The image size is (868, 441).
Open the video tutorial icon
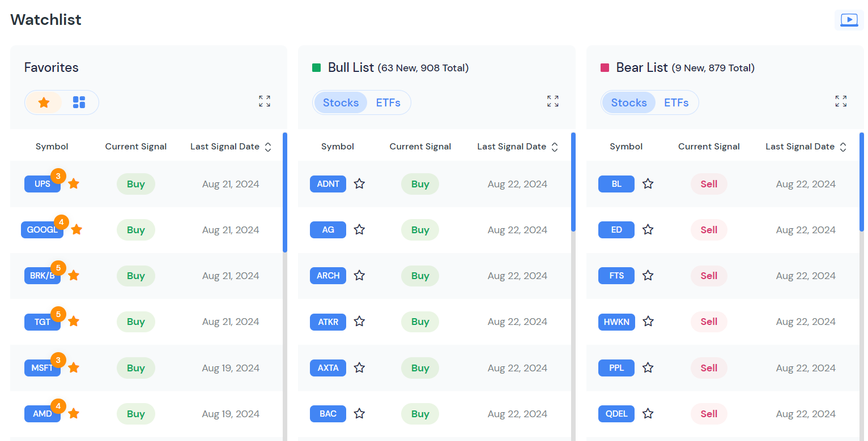coord(849,20)
